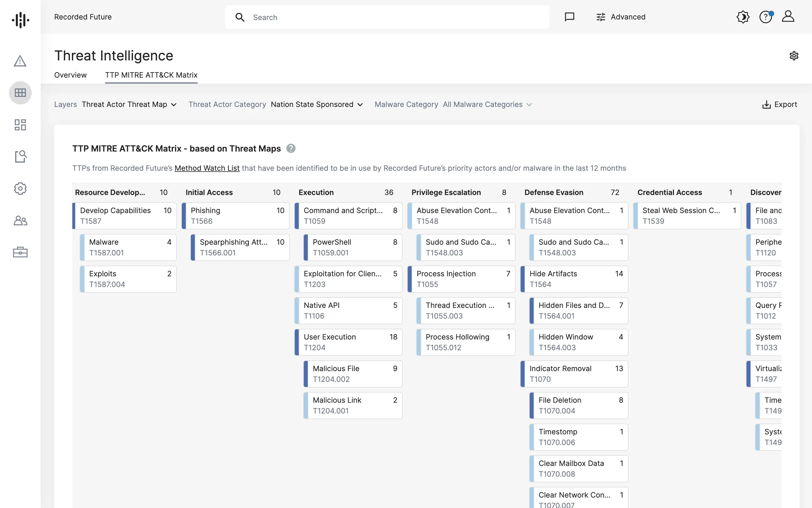Click the help icon next to TTP MITRE ATT&CK Matrix
Image resolution: width=812 pixels, height=508 pixels.
291,148
